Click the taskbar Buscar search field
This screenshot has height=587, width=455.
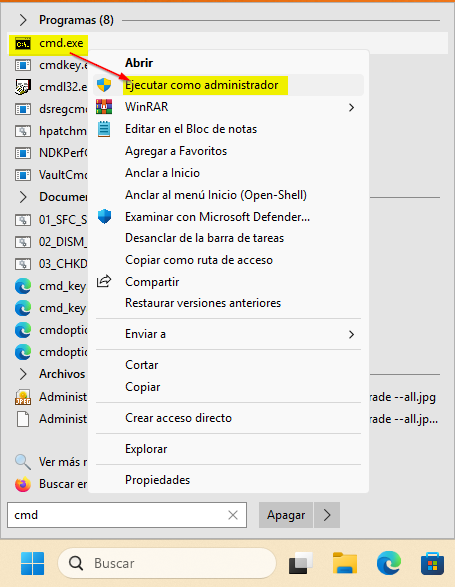click(x=167, y=563)
